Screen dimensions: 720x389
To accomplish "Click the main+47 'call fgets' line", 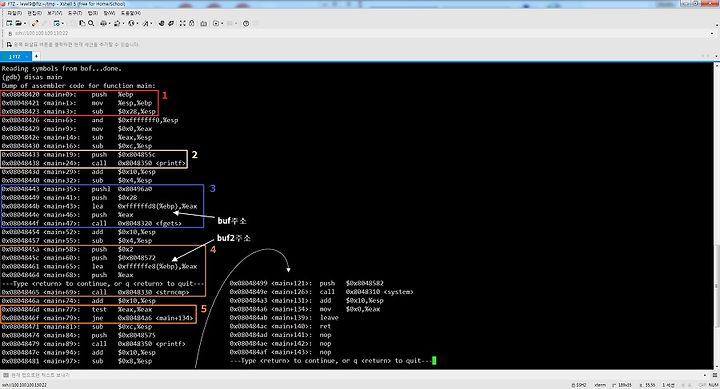I will pyautogui.click(x=92, y=223).
